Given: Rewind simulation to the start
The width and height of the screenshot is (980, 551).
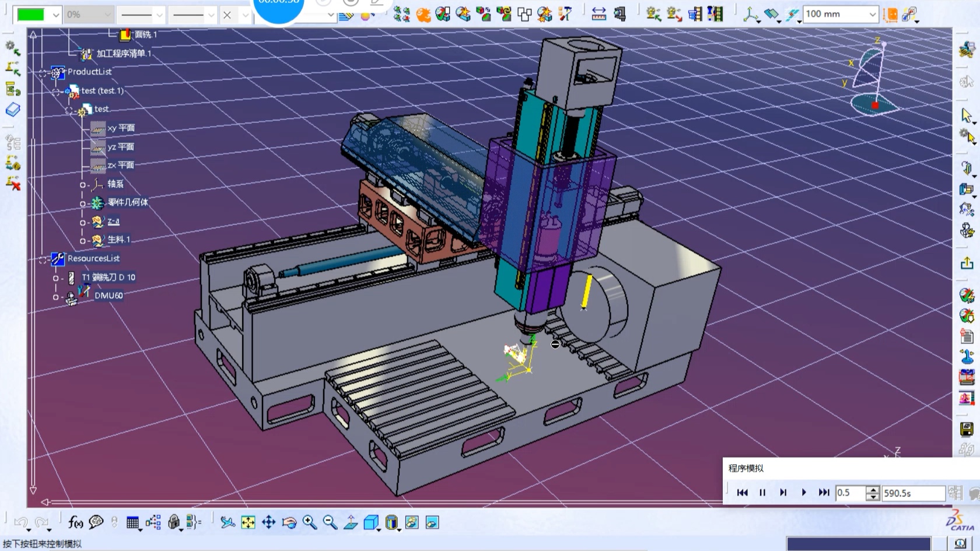Looking at the screenshot, I should click(x=742, y=493).
